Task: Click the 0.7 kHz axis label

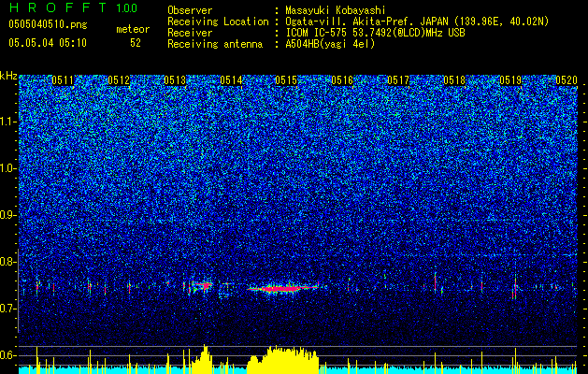Action: (x=8, y=309)
